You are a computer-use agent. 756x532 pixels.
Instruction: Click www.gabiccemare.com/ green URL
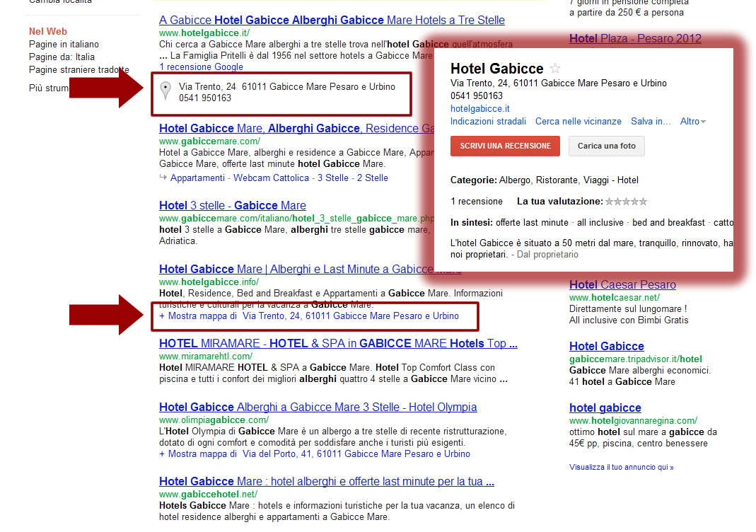coord(210,141)
